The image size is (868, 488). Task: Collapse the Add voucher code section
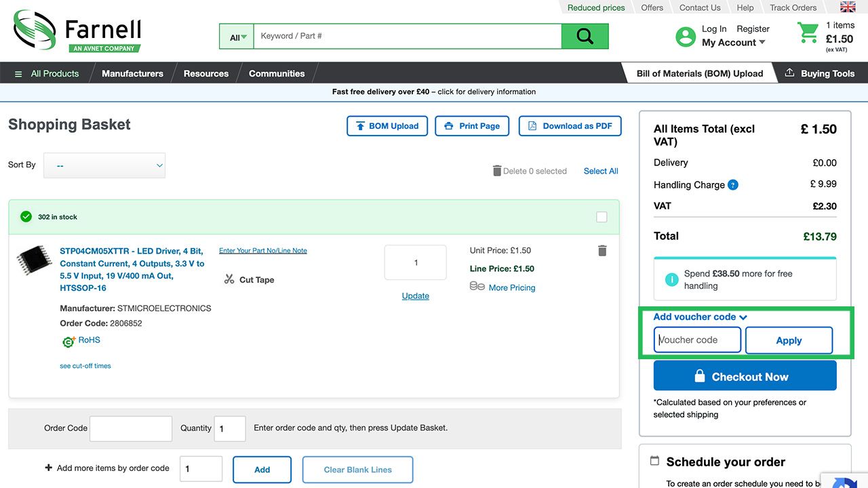tap(700, 317)
